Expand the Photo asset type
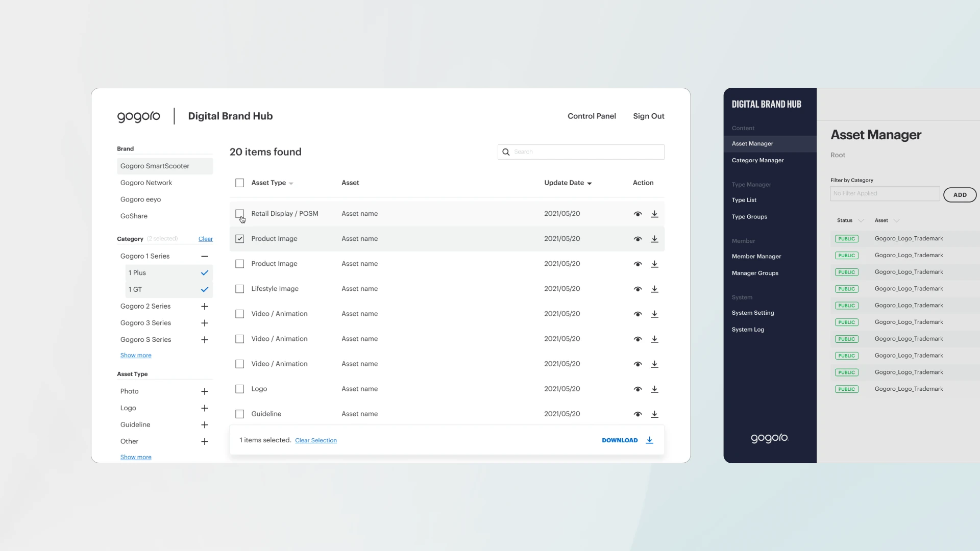Image resolution: width=980 pixels, height=551 pixels. pos(205,391)
